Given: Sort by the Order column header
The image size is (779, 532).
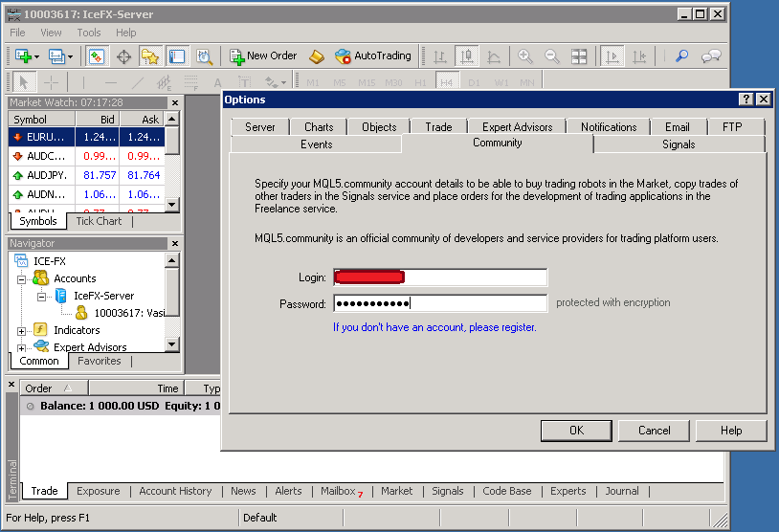Looking at the screenshot, I should (54, 388).
